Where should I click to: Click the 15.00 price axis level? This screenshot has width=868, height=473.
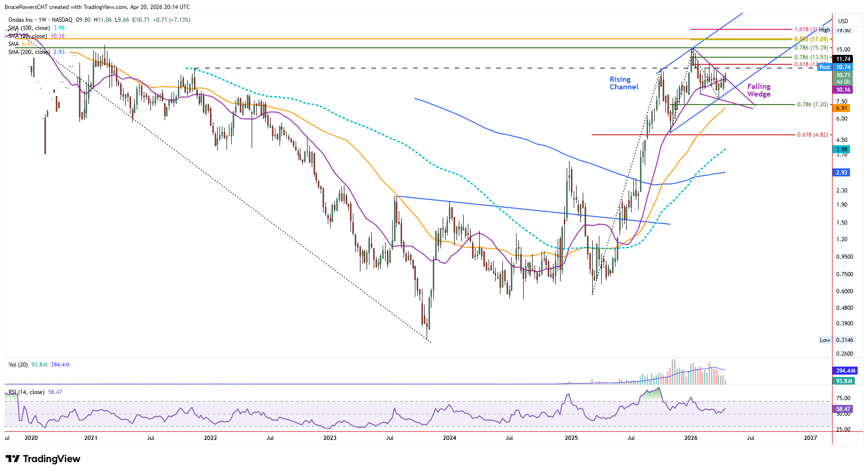843,50
